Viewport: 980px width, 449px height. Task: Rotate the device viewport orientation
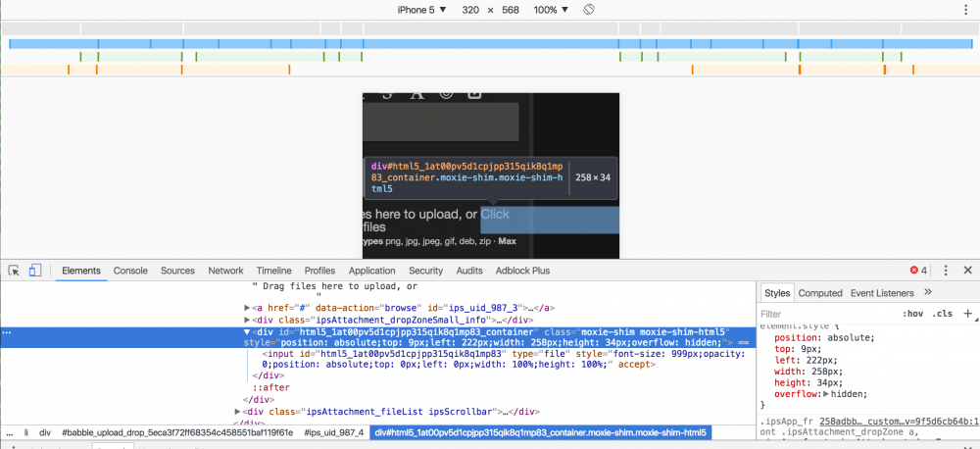coord(589,9)
